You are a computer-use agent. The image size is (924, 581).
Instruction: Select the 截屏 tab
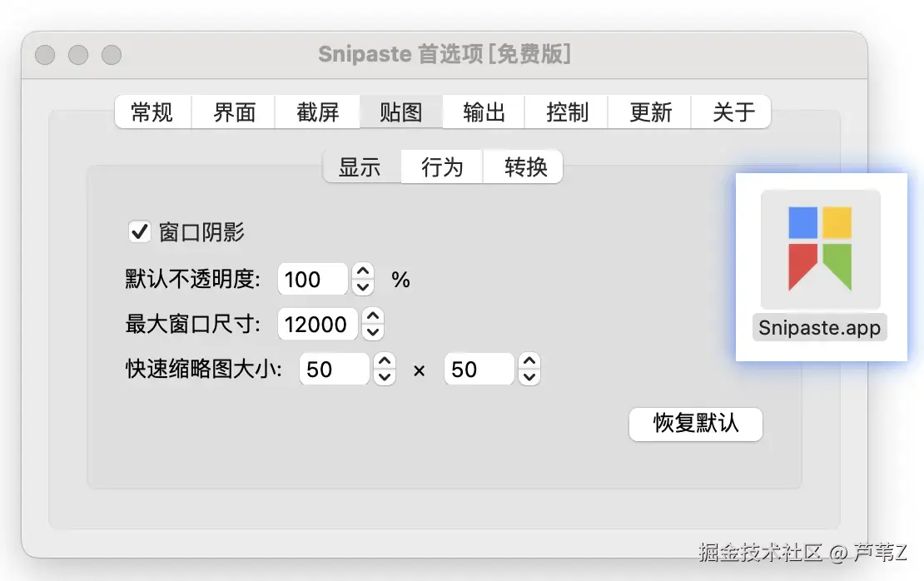coord(317,112)
